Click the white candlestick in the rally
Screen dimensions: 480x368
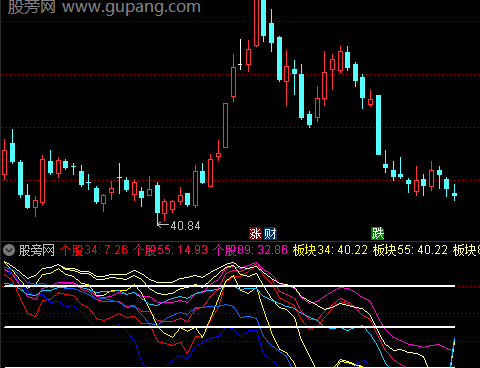tap(240, 55)
